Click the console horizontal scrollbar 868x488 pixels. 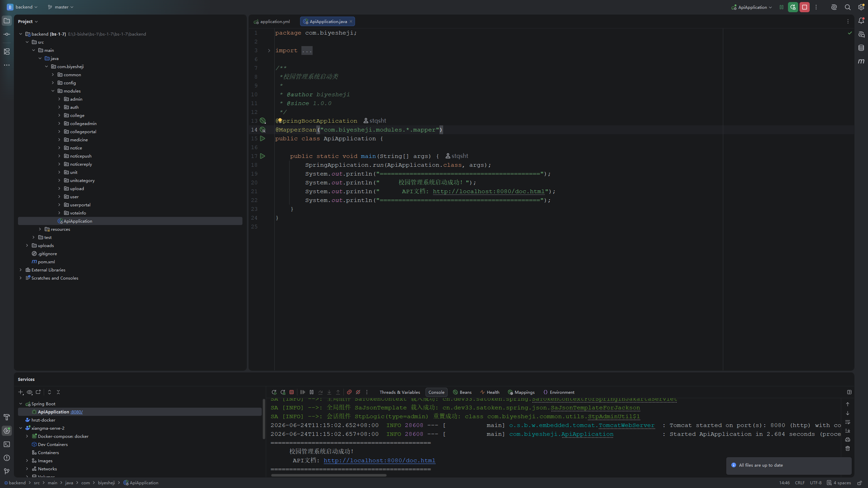(329, 475)
